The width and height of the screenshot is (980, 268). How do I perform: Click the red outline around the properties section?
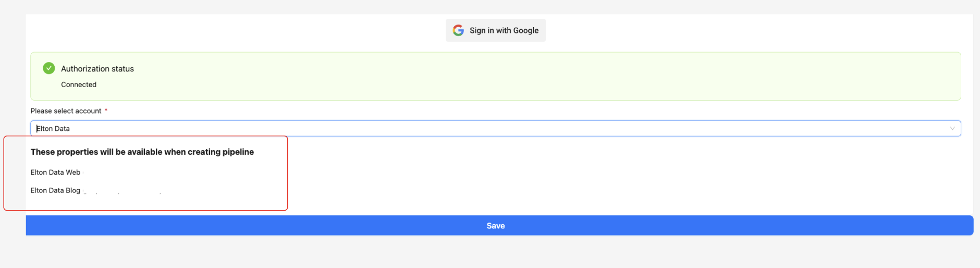tap(288, 173)
